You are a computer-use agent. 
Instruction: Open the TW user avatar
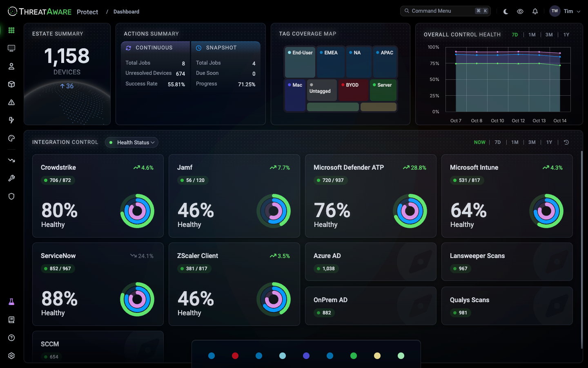pos(555,11)
